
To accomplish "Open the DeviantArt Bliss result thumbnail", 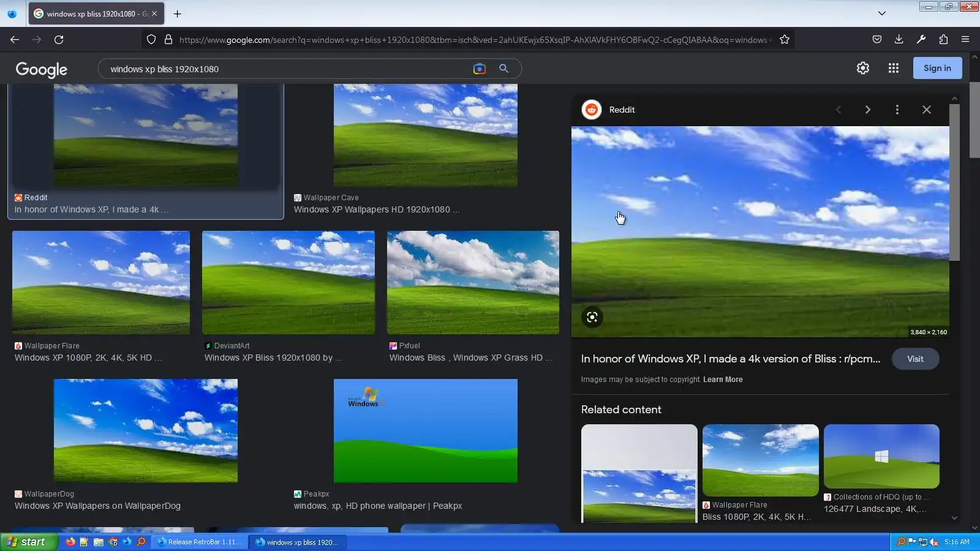I will [x=288, y=282].
